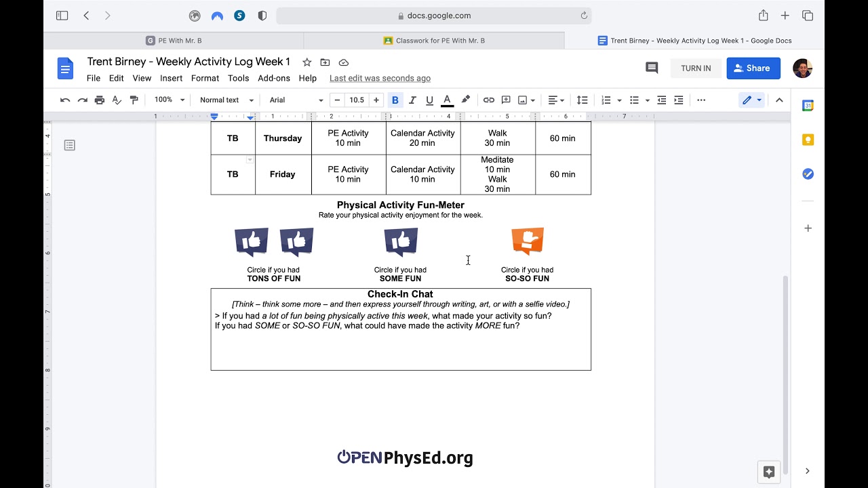Open bulleted list dropdown
This screenshot has width=868, height=488.
coord(639,100)
